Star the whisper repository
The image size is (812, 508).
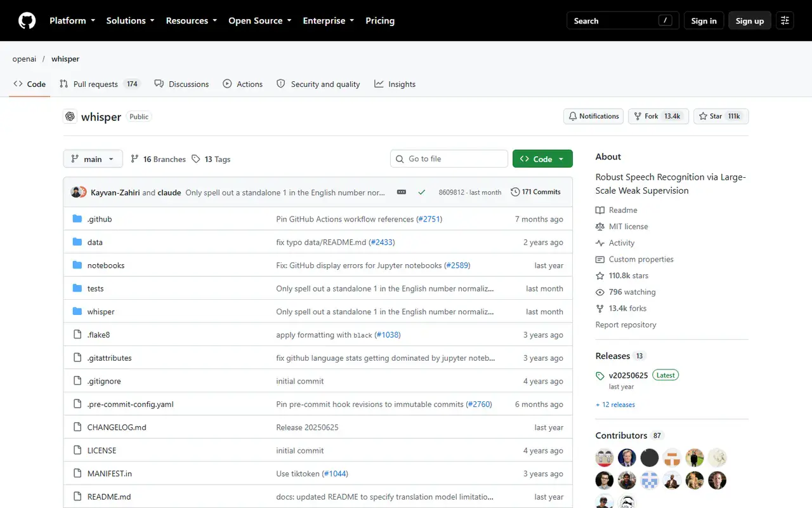(721, 116)
